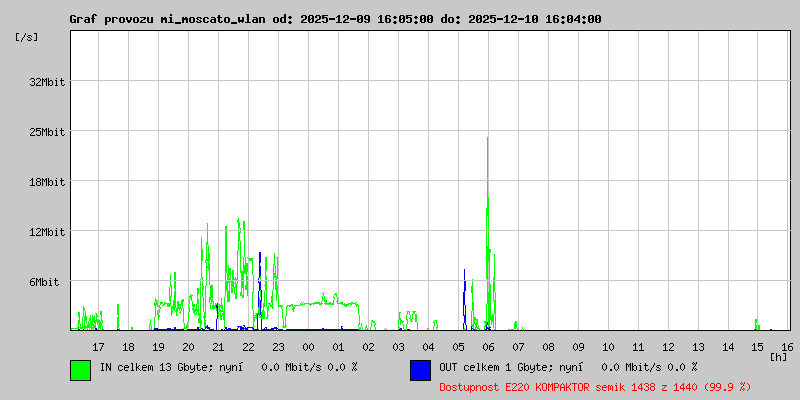The height and width of the screenshot is (400, 800).
Task: Click the green traffic plateau around midnight
Action: pyautogui.click(x=321, y=304)
